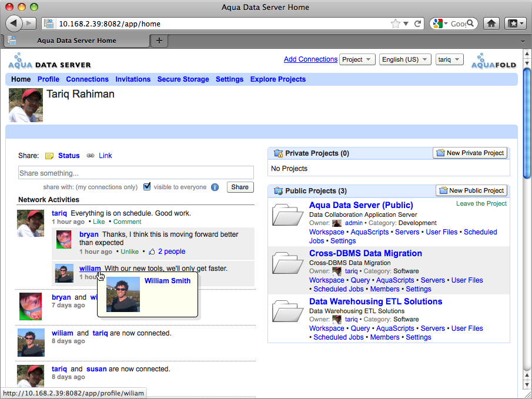Click the thumbs-up icon beside 2 people
The width and height of the screenshot is (532, 399).
tap(152, 252)
